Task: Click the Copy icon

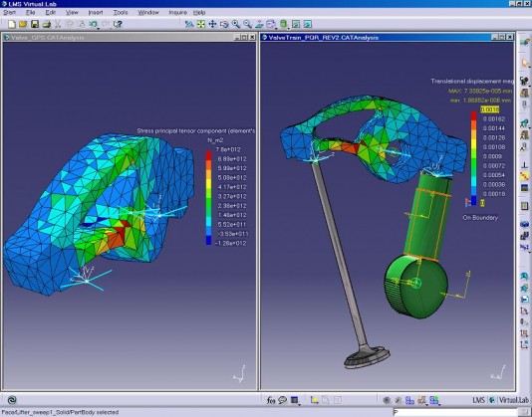Action: (x=70, y=24)
